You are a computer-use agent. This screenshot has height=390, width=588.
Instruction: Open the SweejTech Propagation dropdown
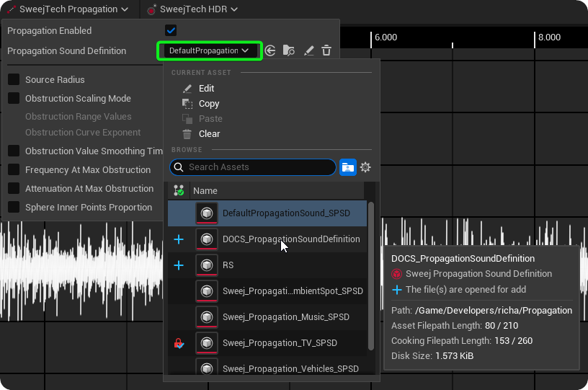68,9
